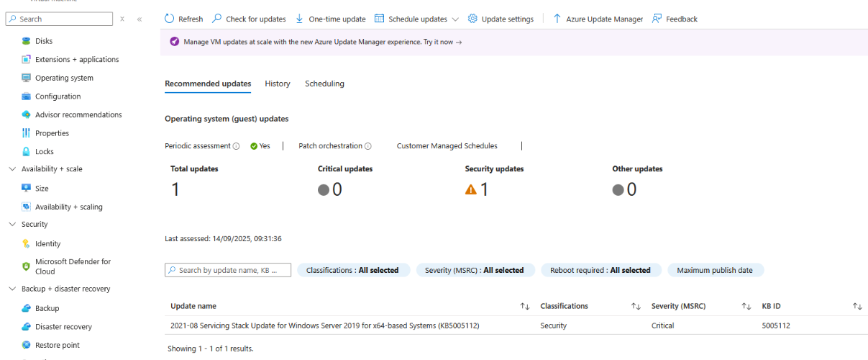This screenshot has height=360, width=868.
Task: Open the Reboot required filter
Action: tap(600, 270)
